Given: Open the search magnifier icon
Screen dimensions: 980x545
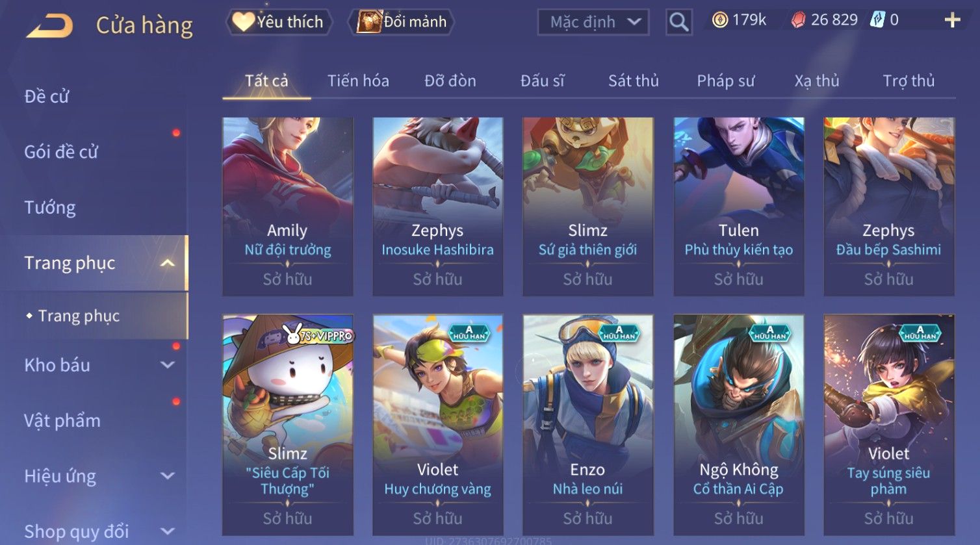Looking at the screenshot, I should click(x=678, y=22).
